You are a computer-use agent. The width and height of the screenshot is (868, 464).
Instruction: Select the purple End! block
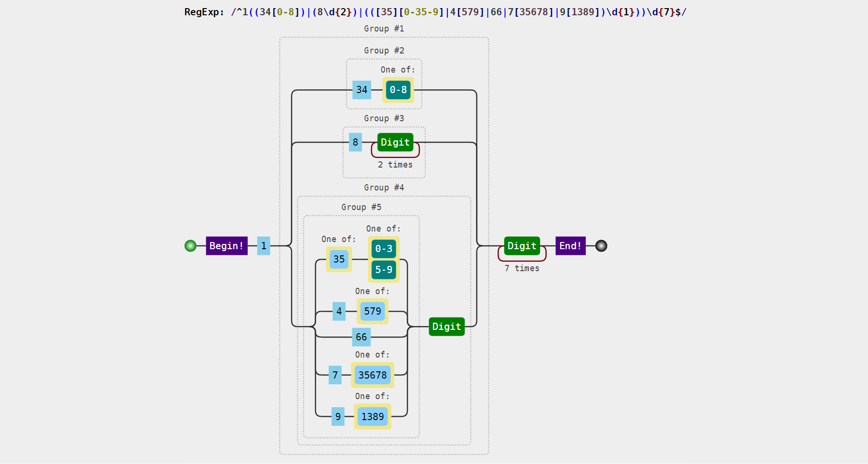point(571,246)
